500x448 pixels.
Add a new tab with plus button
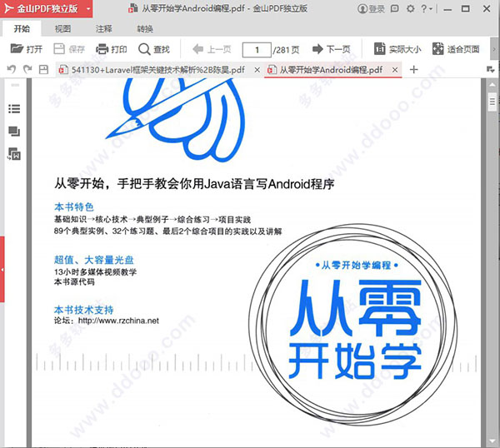point(413,69)
